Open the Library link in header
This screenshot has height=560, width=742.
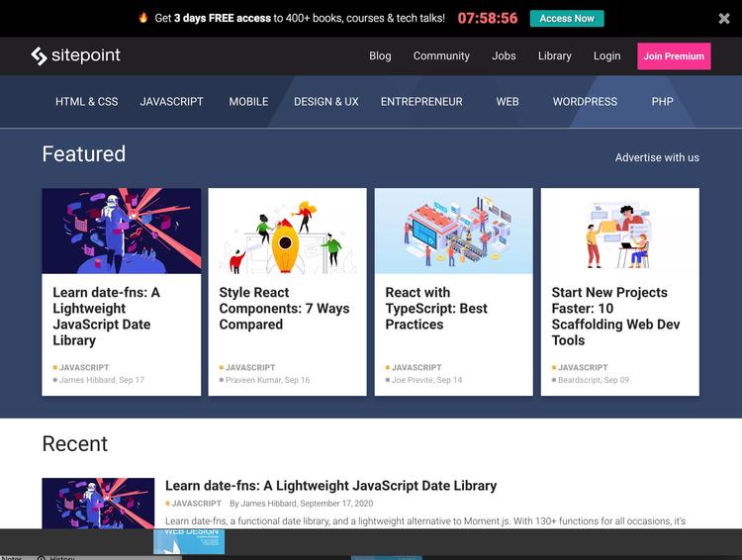coord(554,56)
